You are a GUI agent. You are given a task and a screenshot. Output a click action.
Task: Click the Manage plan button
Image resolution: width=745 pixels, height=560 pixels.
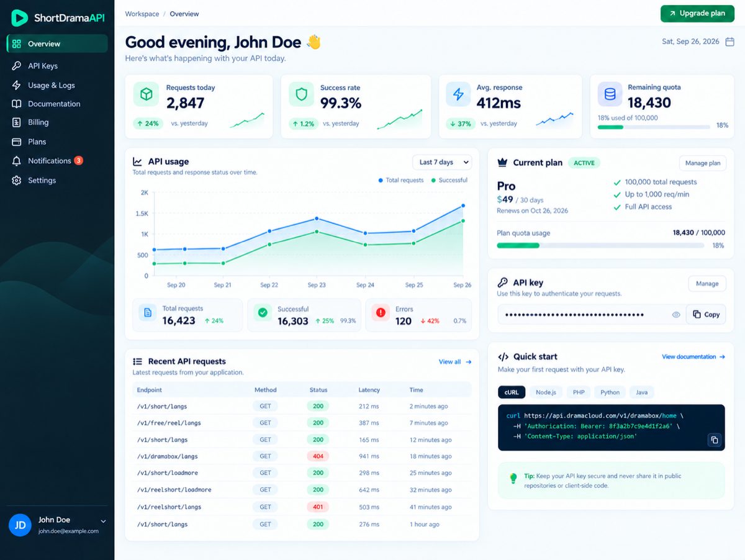(x=703, y=163)
